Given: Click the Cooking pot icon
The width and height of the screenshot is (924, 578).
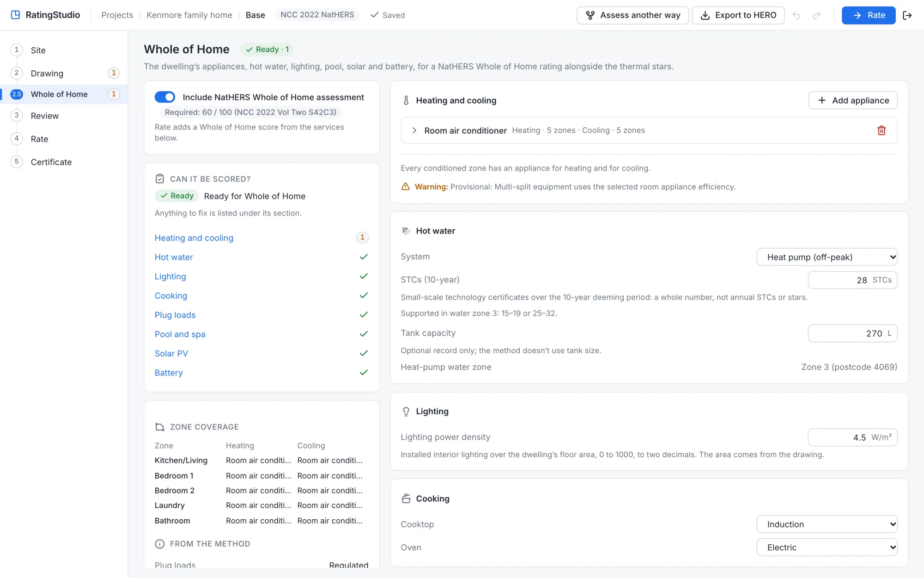Looking at the screenshot, I should [406, 498].
